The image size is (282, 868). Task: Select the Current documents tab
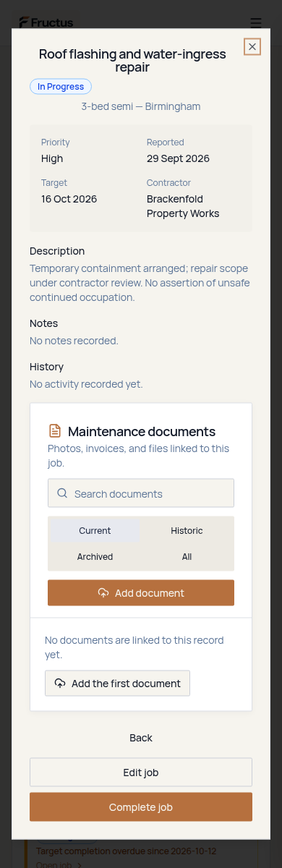[95, 530]
